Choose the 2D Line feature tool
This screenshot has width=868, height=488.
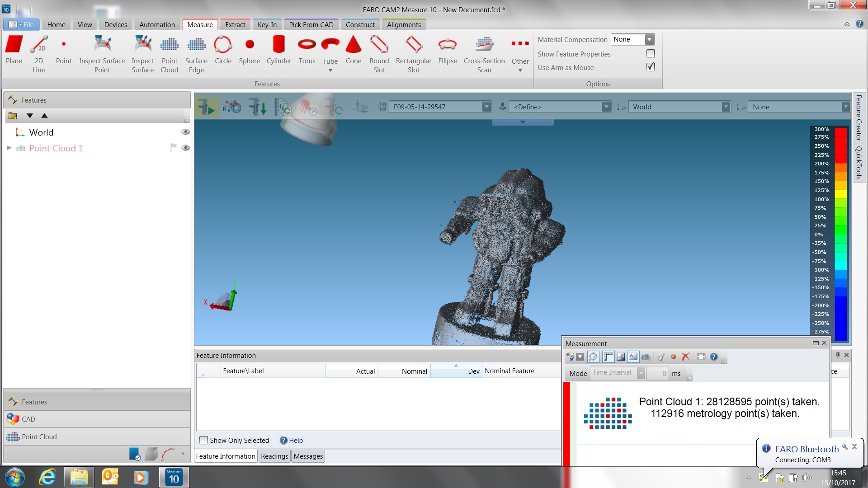[39, 54]
